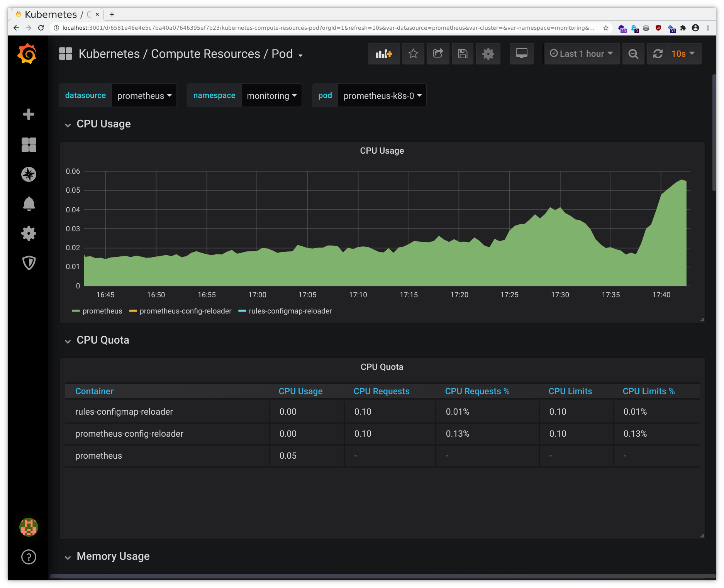724x588 pixels.
Task: Click the Add panel icon
Action: pyautogui.click(x=383, y=54)
